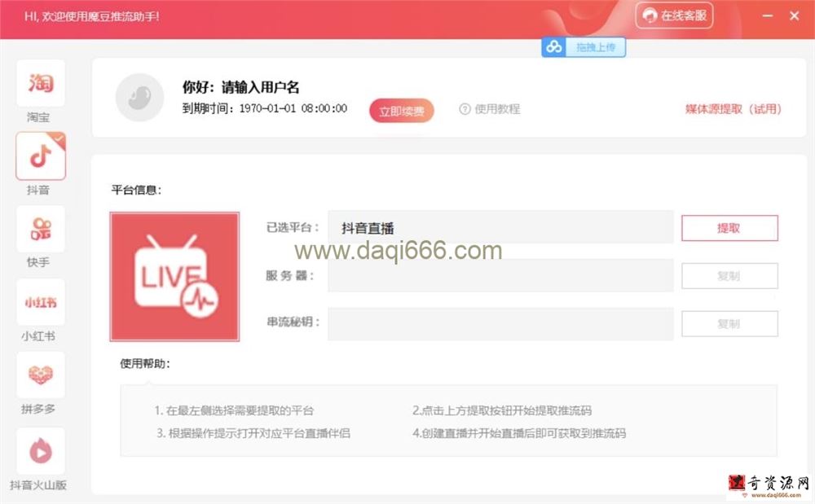Select the Douyin Huoshan (抖音火山版) icon
This screenshot has width=815, height=504.
[41, 451]
